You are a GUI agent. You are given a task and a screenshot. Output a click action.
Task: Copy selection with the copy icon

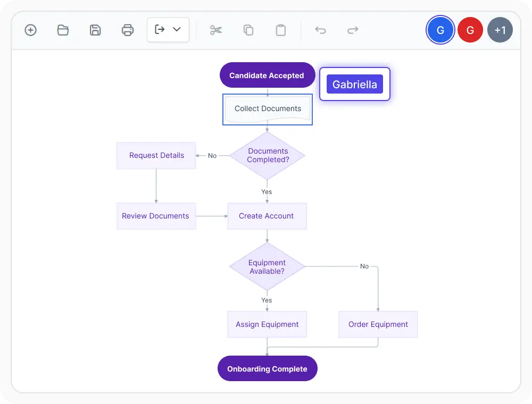point(248,30)
